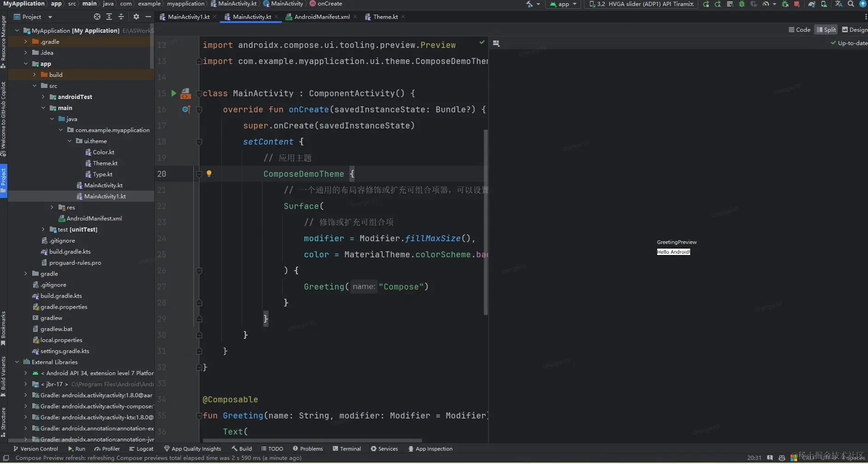Click the run gutter icon beside MainActivity class
This screenshot has width=868, height=464.
tap(174, 93)
